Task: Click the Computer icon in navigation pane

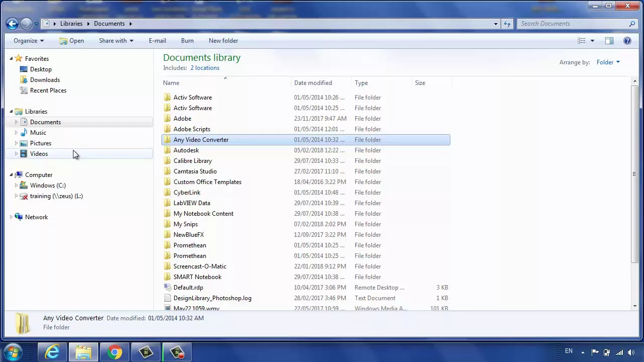Action: pos(19,175)
